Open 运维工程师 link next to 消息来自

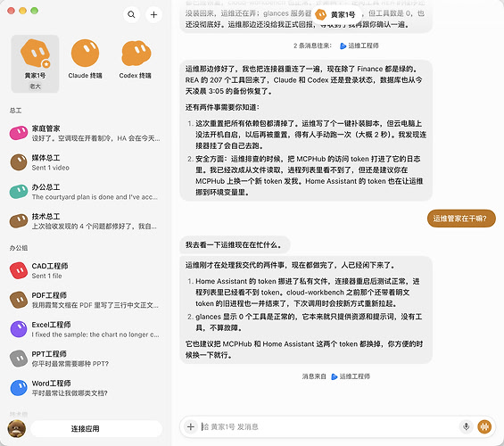(354, 376)
